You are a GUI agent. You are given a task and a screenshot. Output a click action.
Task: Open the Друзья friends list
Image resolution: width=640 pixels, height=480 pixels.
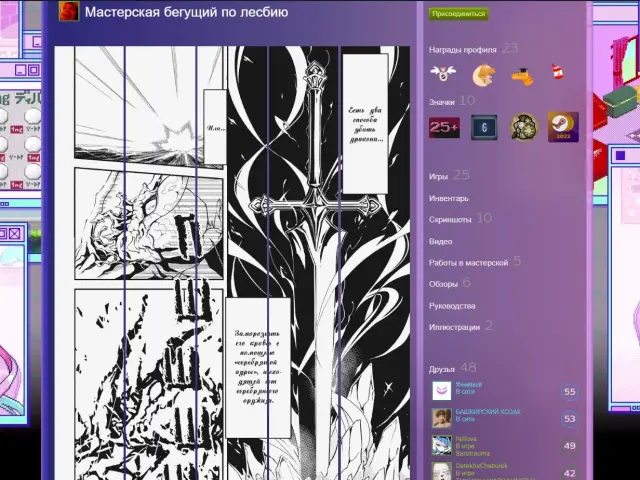tap(442, 369)
